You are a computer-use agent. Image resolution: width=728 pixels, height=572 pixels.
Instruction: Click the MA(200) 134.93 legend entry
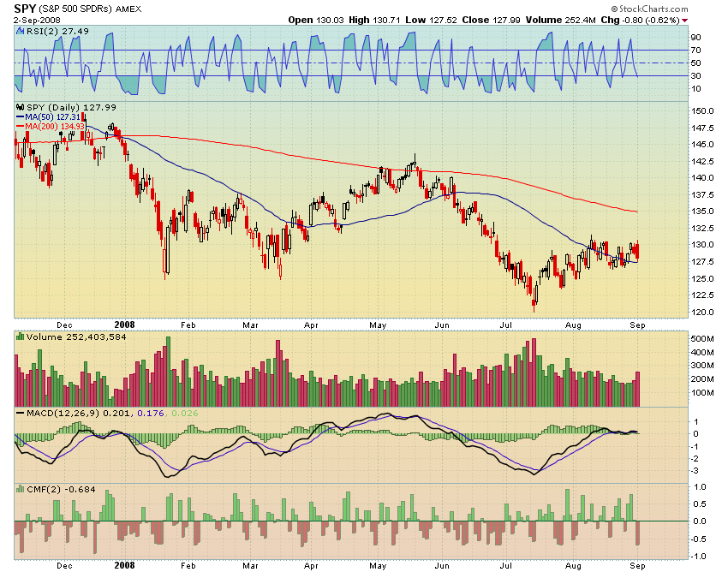point(55,126)
